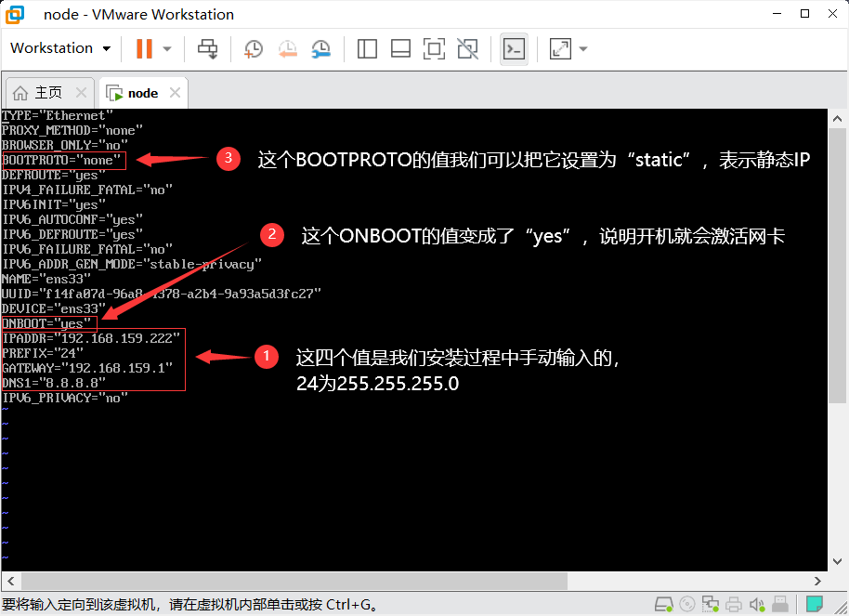
Task: Pause the virtual machine
Action: pyautogui.click(x=144, y=48)
